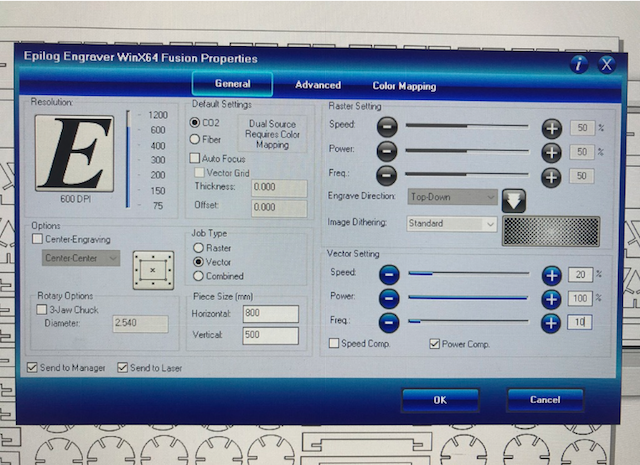Increase Raster Power with plus button
This screenshot has height=465, width=640.
tap(551, 153)
